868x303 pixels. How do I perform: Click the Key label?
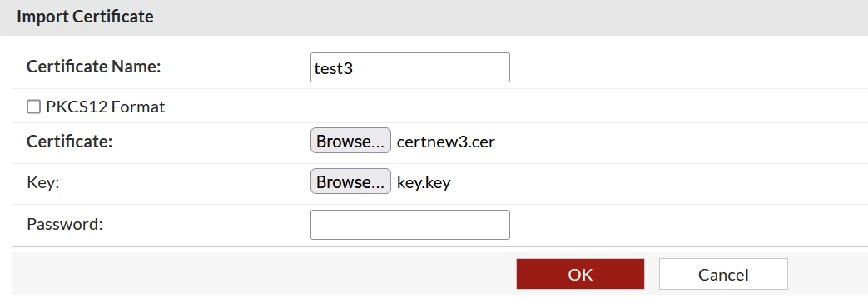pos(42,183)
